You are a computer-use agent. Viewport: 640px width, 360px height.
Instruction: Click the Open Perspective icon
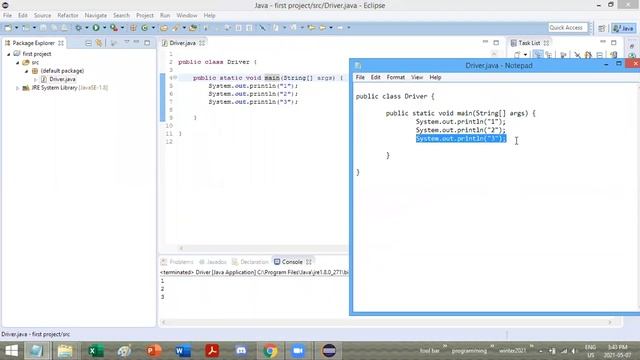point(602,28)
